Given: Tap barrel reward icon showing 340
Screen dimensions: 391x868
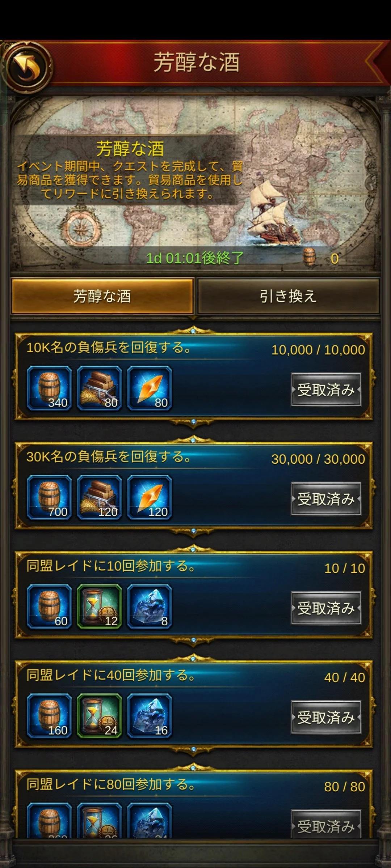Looking at the screenshot, I should click(x=49, y=388).
